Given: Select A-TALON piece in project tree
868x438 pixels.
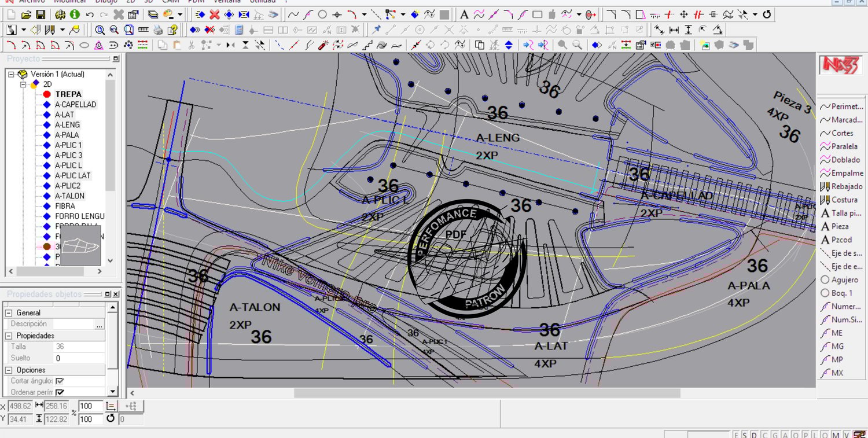Looking at the screenshot, I should [x=69, y=196].
